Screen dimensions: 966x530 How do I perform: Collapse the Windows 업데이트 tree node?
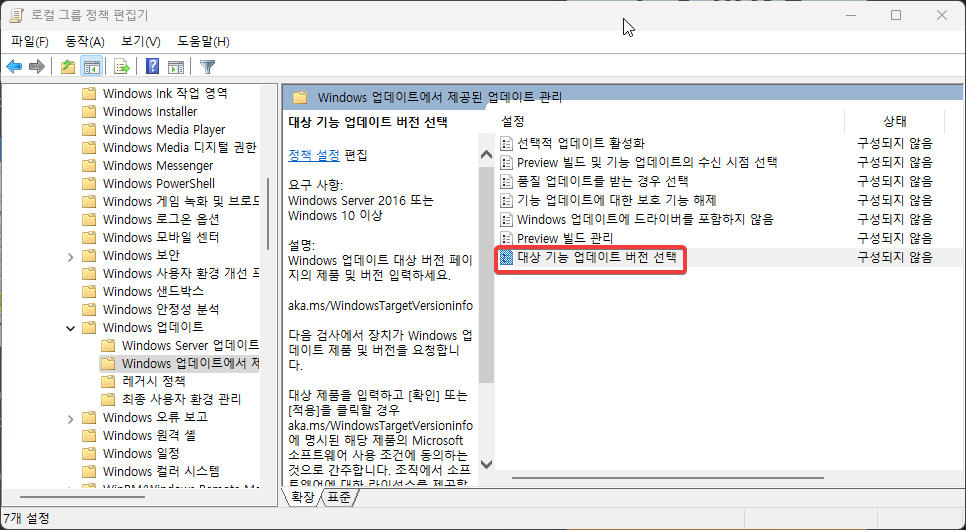[70, 328]
